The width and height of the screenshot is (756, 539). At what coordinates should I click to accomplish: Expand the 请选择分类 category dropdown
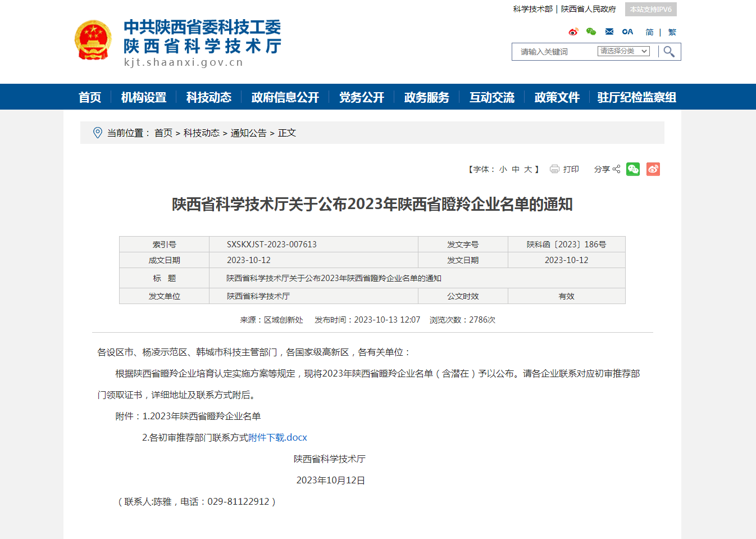623,51
